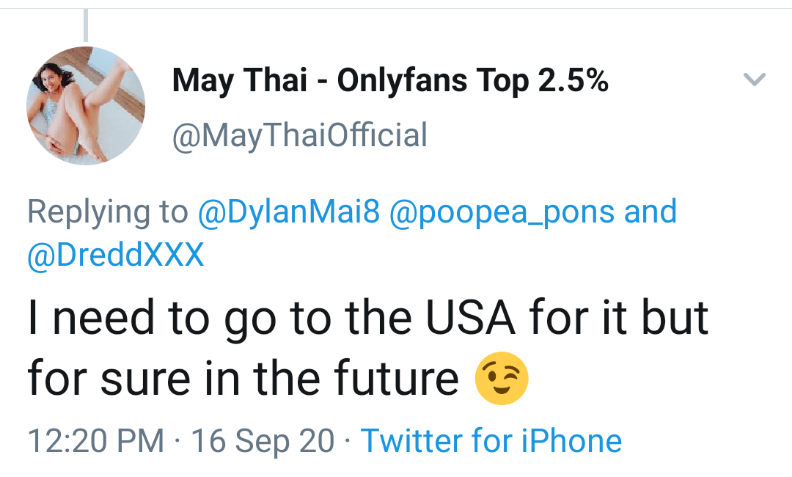Open the tweet options chevron menu
Image resolution: width=792 pixels, height=477 pixels.
(x=756, y=79)
